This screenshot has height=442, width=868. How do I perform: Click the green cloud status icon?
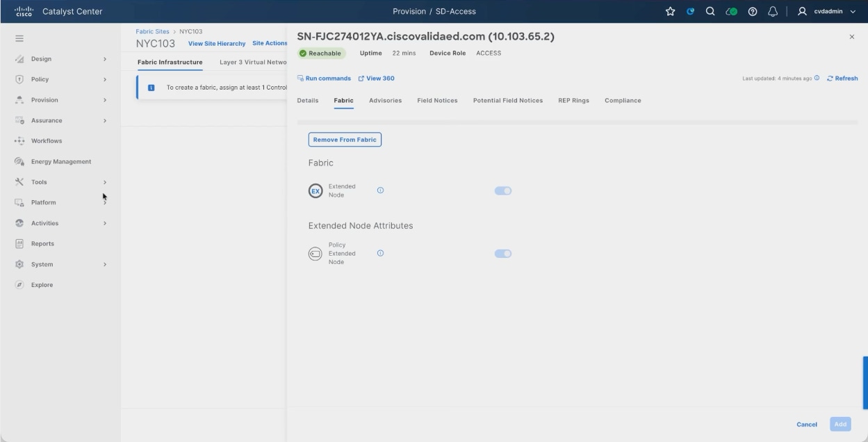[732, 11]
